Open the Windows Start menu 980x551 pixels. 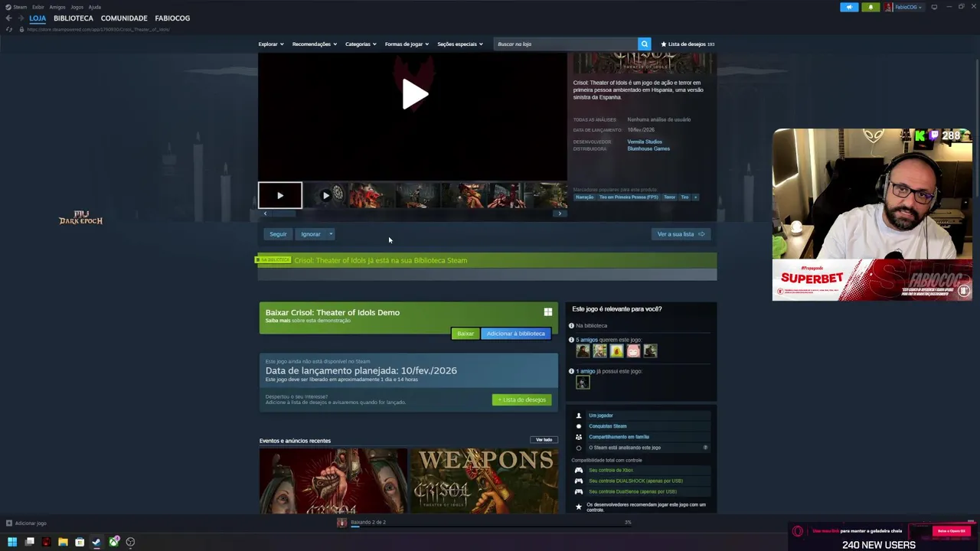(x=11, y=542)
